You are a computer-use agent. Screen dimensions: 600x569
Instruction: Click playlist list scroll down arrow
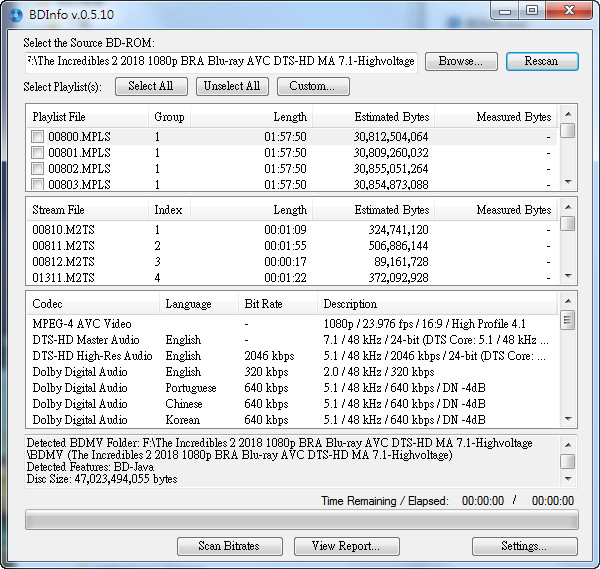click(568, 182)
